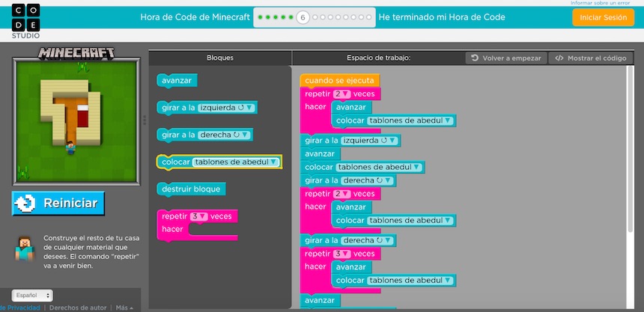Open Derechos de autor link
The width and height of the screenshot is (644, 312).
coord(78,308)
